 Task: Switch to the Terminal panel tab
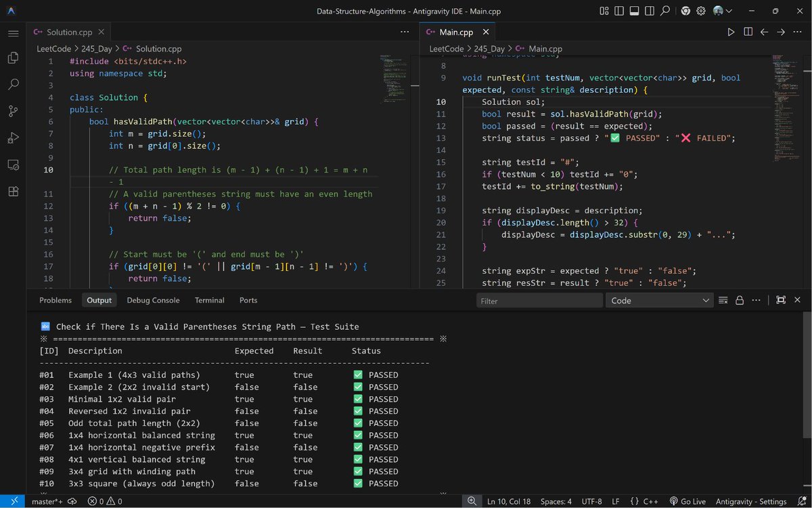210,300
